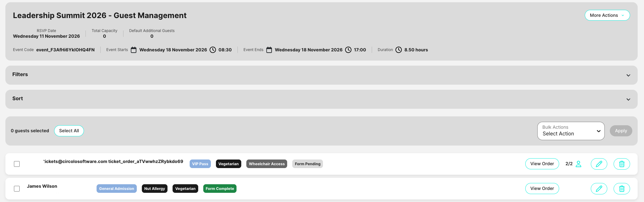Click the Form Complete tag

[x=220, y=189]
